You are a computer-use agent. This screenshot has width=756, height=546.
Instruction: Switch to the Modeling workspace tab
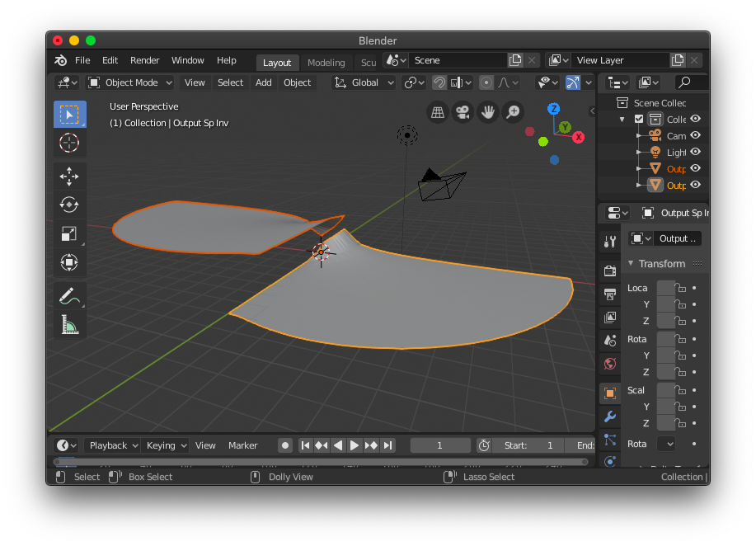(x=326, y=62)
